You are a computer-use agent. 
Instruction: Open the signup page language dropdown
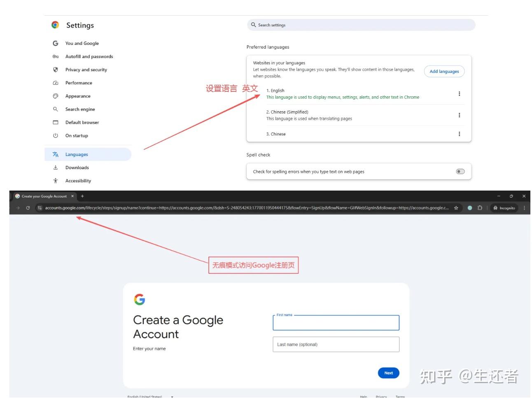coord(151,396)
